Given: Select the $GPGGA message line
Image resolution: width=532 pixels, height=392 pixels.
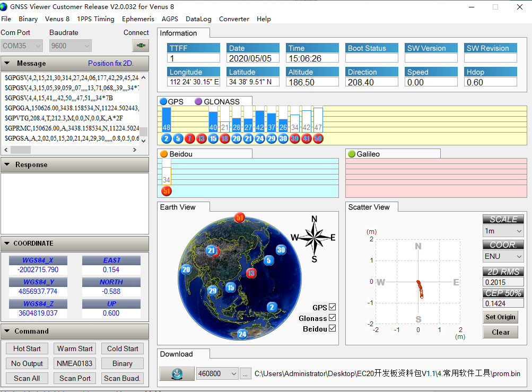Looking at the screenshot, I should pos(72,108).
